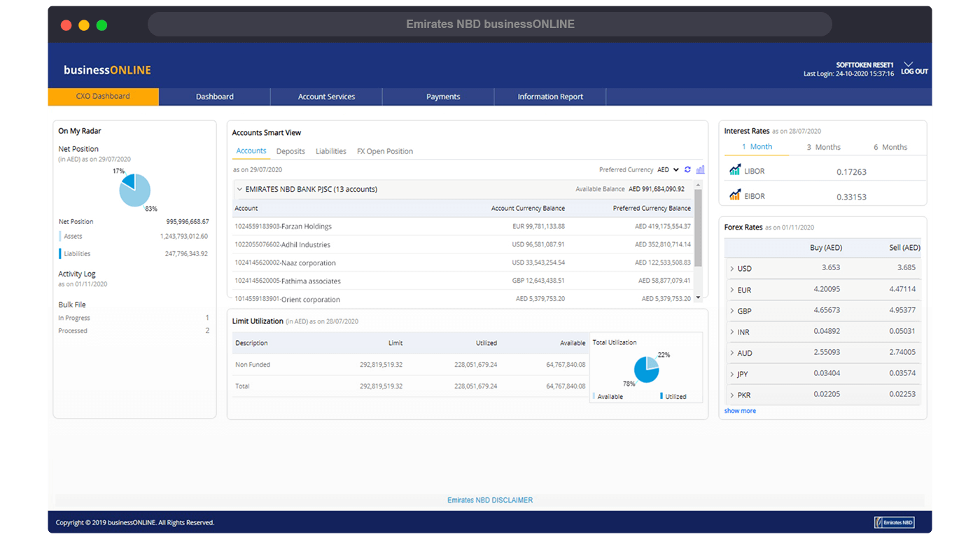Click the LIBOR trend chart icon

click(734, 170)
